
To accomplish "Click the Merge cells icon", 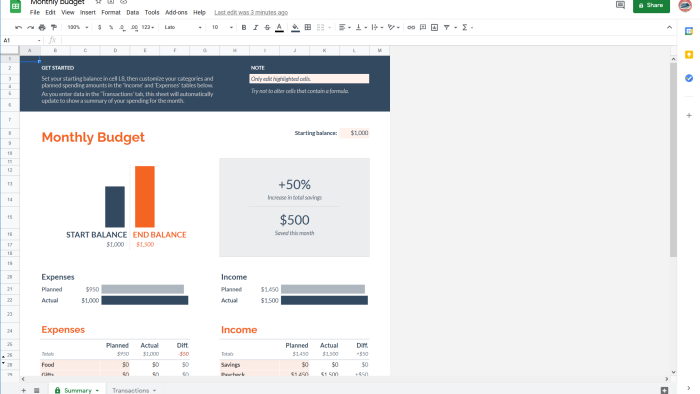I will pos(321,28).
